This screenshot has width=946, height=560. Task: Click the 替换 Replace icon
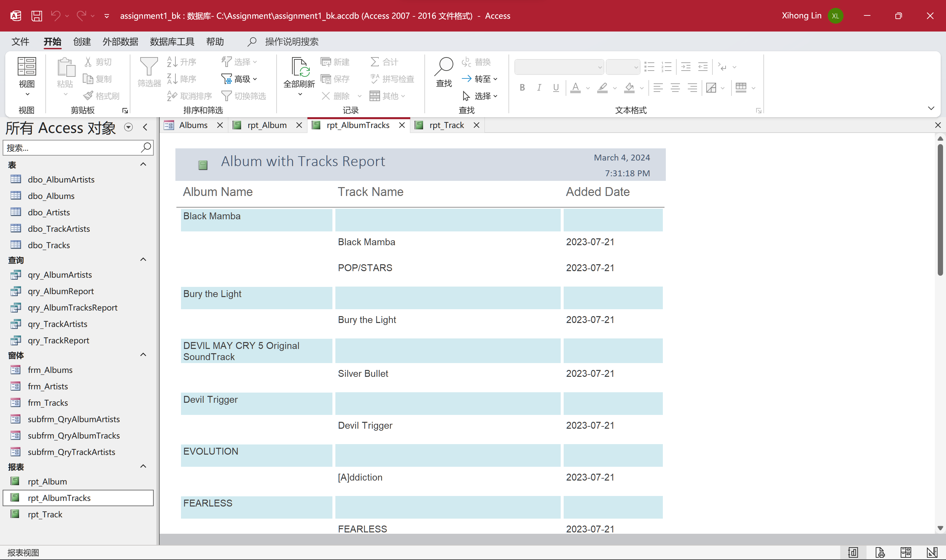click(x=466, y=62)
